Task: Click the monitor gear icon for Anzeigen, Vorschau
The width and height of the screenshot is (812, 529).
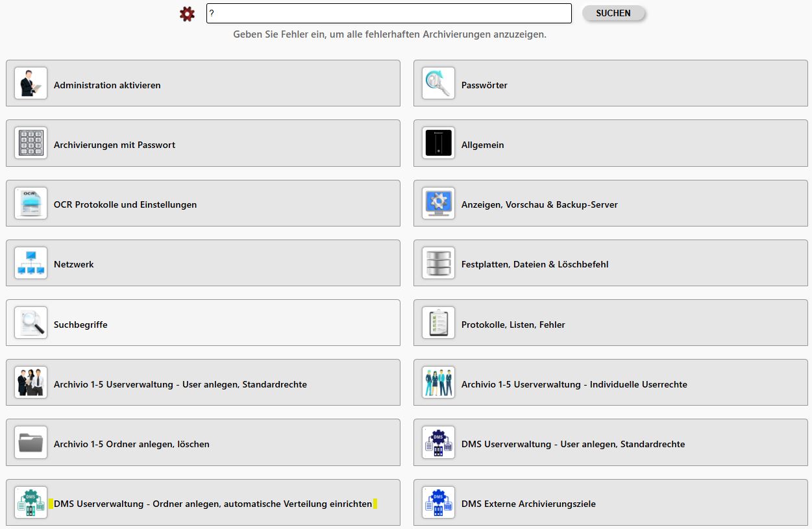Action: [438, 203]
